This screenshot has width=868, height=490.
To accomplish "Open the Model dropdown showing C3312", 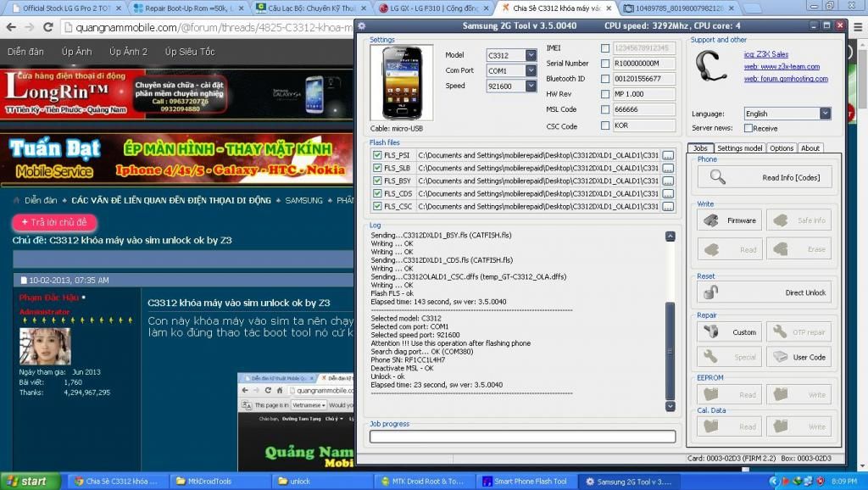I will click(x=531, y=55).
